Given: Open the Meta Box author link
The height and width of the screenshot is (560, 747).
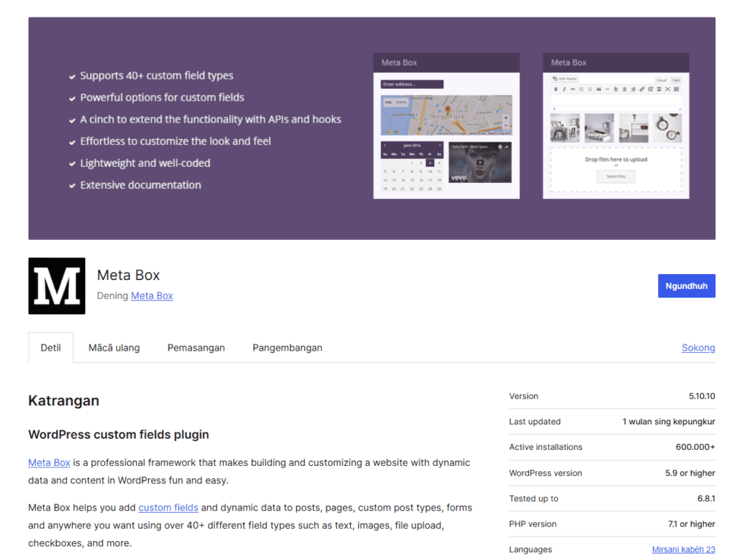Looking at the screenshot, I should pyautogui.click(x=152, y=296).
